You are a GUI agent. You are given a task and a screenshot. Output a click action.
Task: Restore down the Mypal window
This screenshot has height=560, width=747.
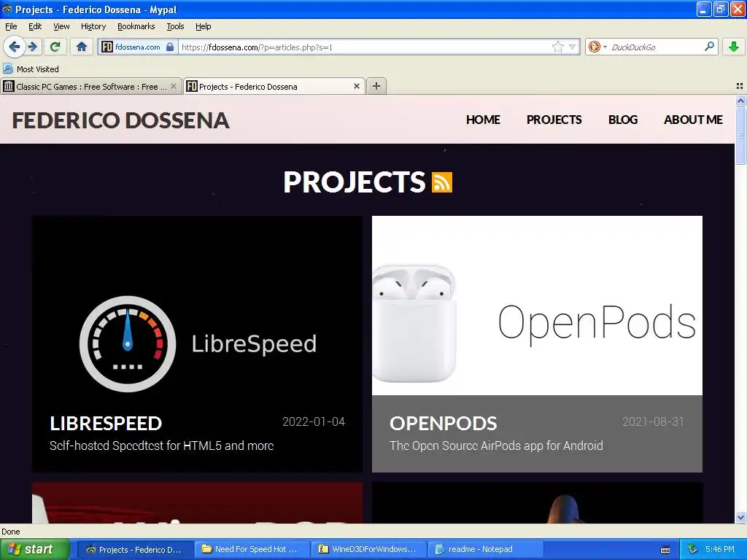721,9
